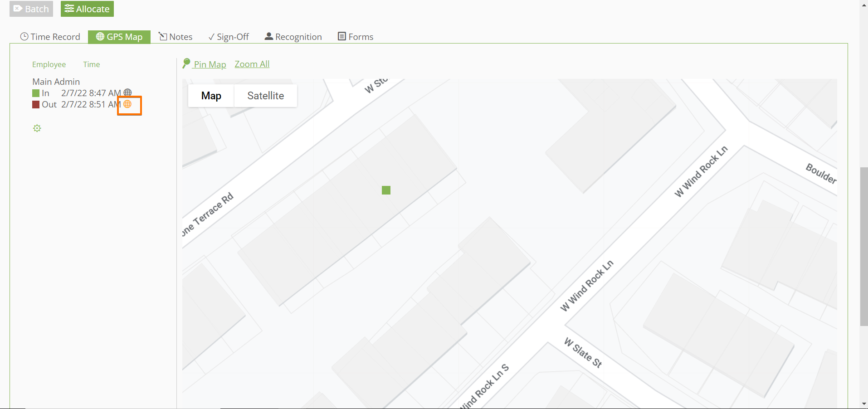Screen dimensions: 868x409
Task: Switch to the Time Record tab
Action: pos(50,37)
